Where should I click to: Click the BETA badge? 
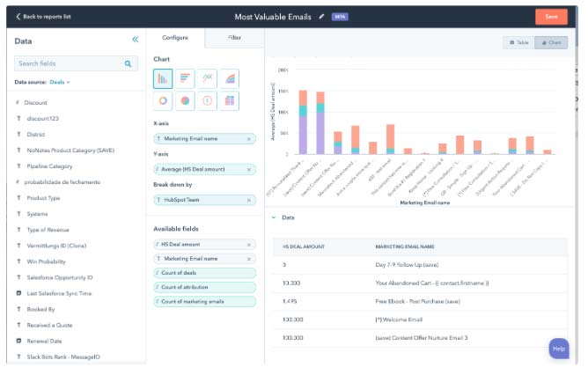340,17
